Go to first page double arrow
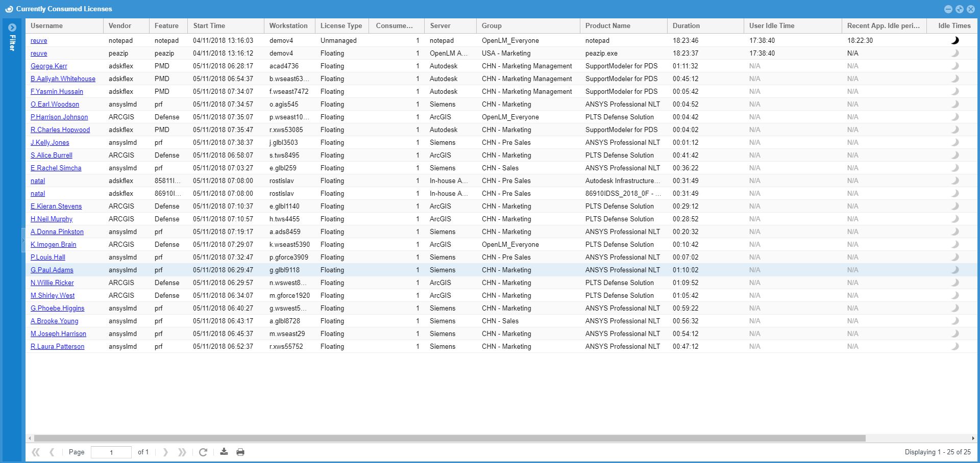 36,452
